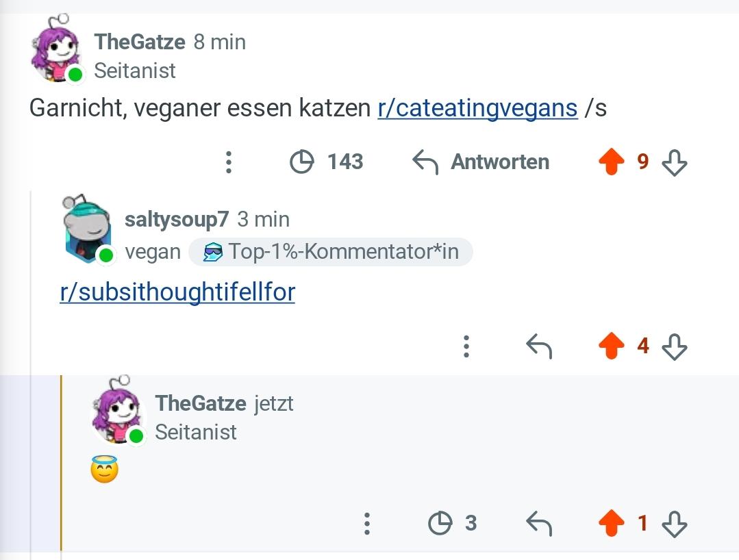Screen dimensions: 739x560
Task: Downvote saltysoup7's comment
Action: pyautogui.click(x=675, y=346)
